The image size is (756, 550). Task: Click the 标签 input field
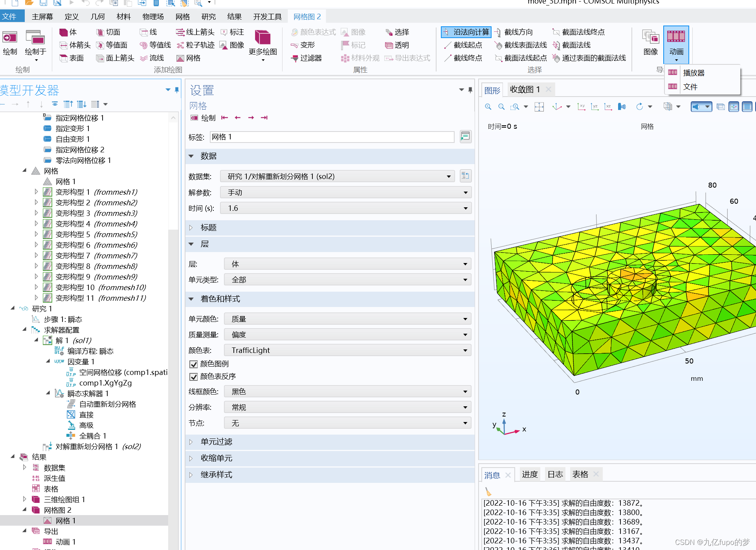pos(332,137)
